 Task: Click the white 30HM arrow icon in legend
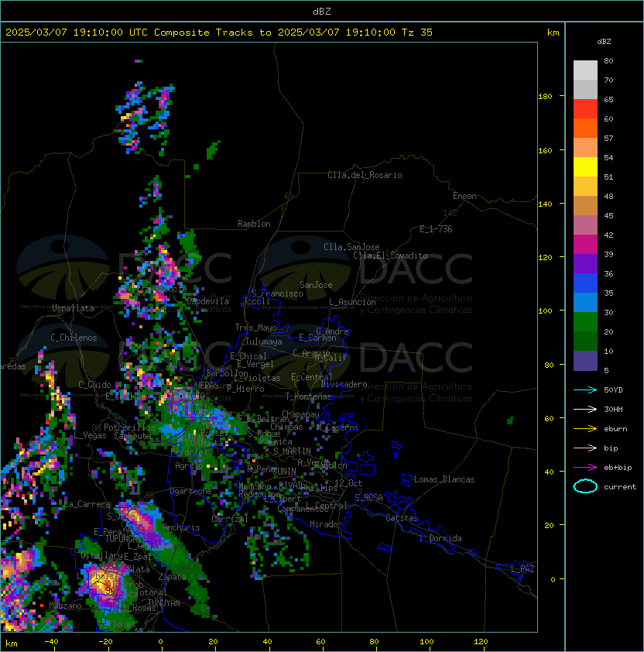coord(585,409)
